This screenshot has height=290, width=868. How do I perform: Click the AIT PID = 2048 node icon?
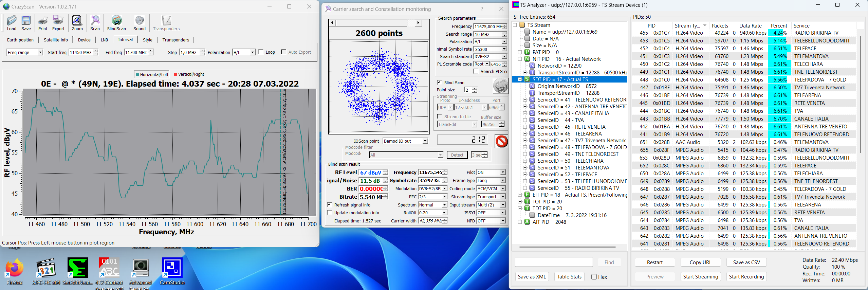click(527, 222)
